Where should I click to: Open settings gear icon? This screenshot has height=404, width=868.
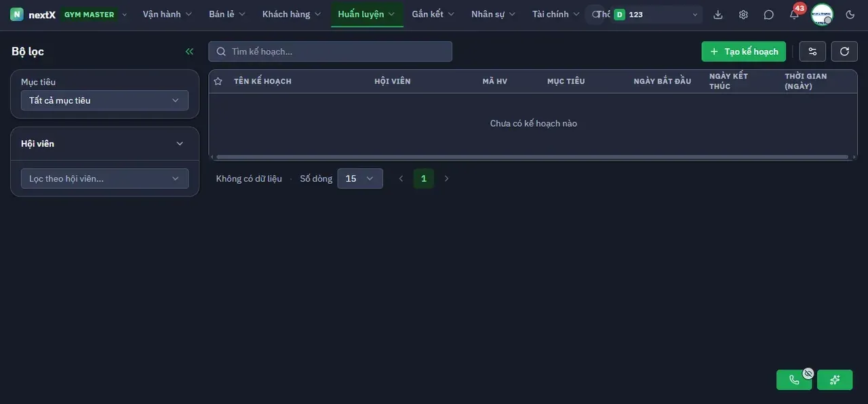pyautogui.click(x=743, y=14)
